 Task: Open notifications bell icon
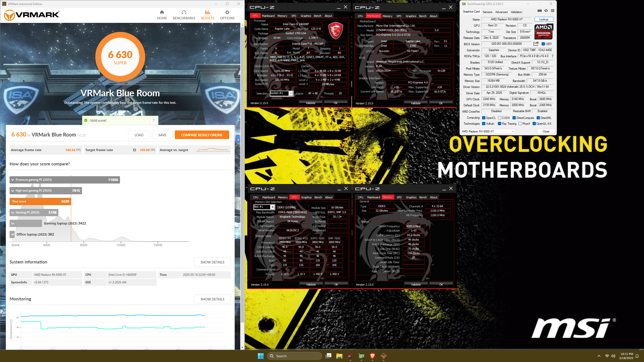637,356
